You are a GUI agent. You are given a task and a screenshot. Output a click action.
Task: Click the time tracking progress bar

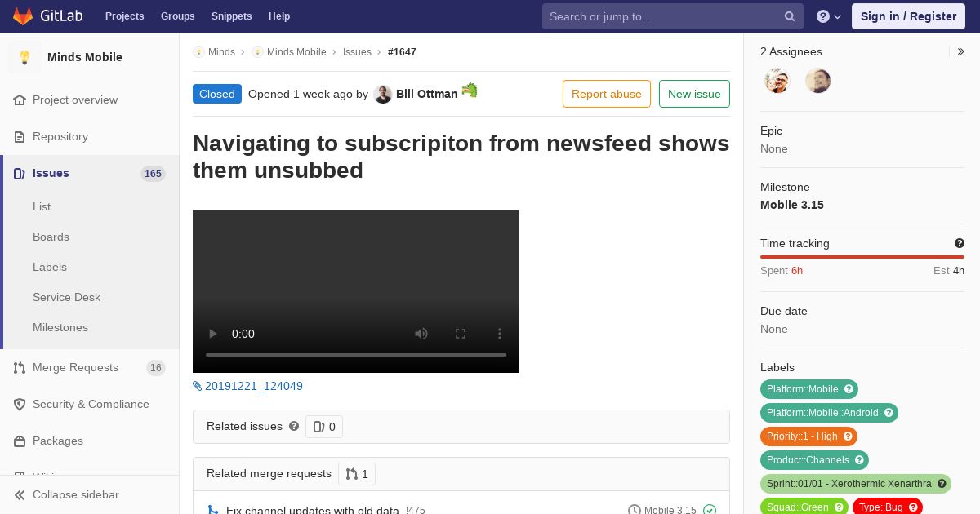coord(862,257)
